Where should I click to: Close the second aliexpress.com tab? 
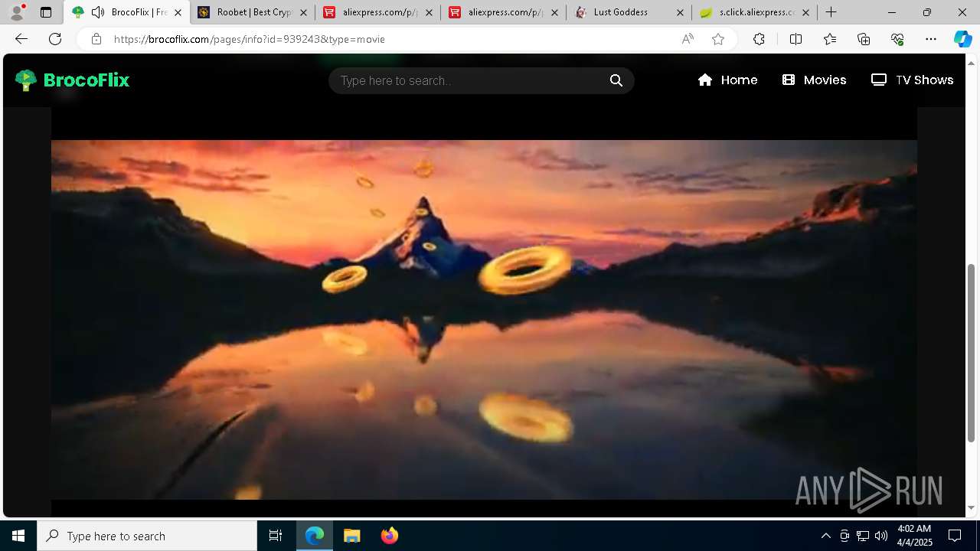click(554, 12)
